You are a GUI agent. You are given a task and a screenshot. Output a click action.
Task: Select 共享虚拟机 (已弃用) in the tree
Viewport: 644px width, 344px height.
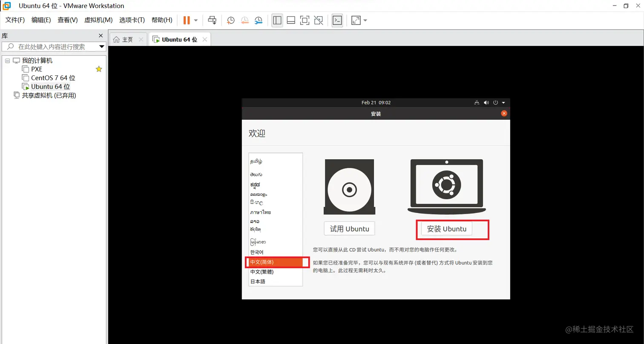click(49, 95)
